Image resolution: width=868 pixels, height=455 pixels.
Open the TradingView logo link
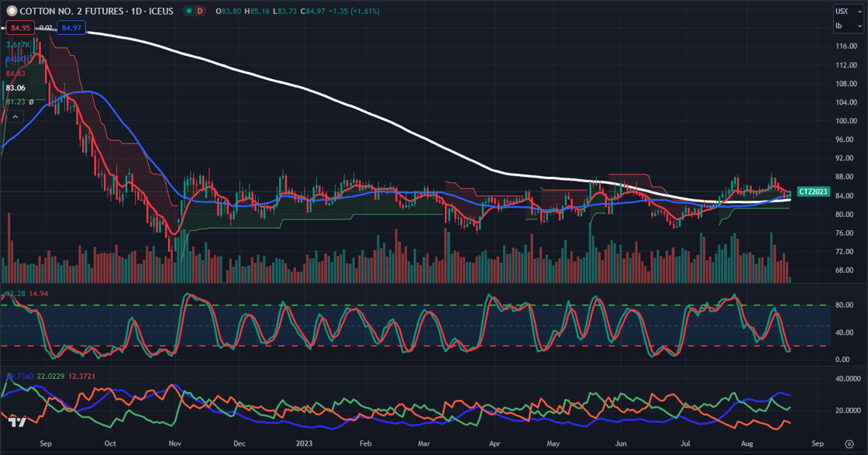point(17,422)
